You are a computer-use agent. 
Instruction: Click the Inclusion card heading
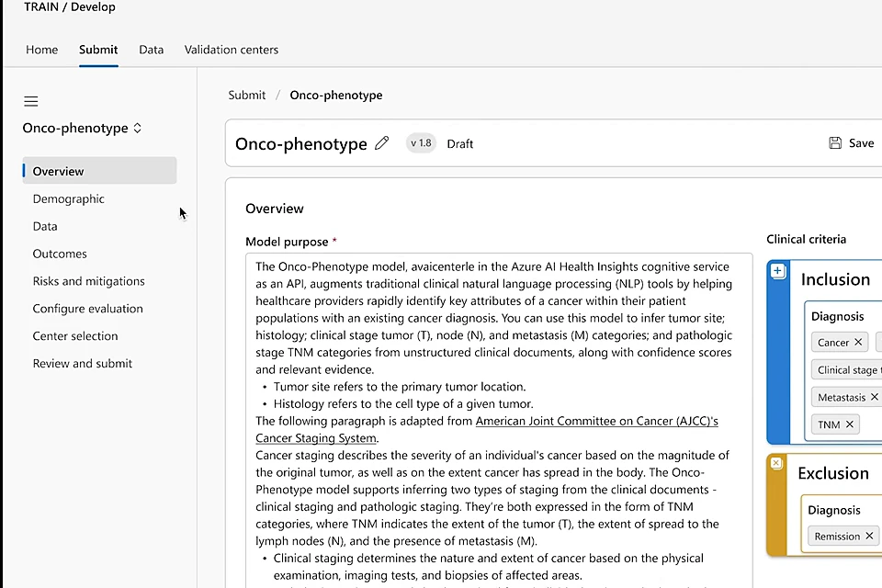click(x=835, y=279)
